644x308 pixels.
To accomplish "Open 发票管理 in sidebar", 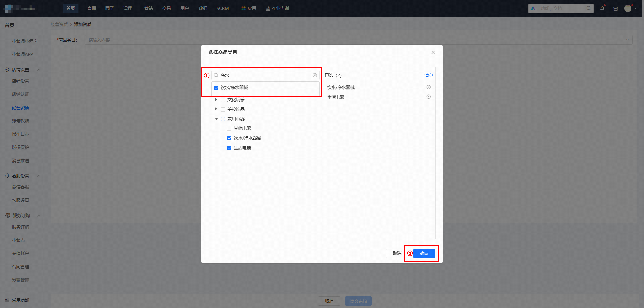I will tap(20, 280).
